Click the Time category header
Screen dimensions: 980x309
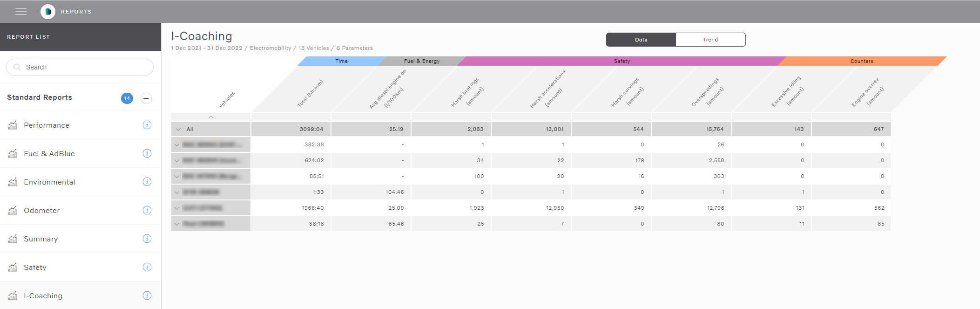(x=342, y=61)
